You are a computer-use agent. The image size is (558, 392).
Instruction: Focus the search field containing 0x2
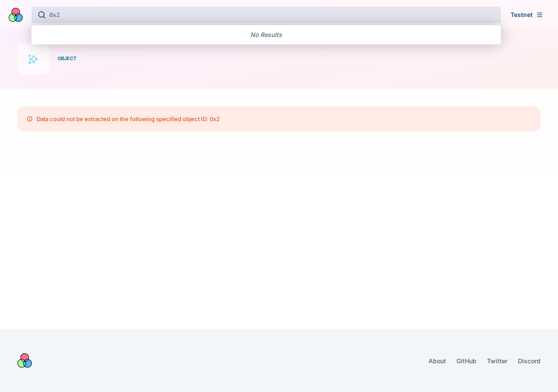pyautogui.click(x=266, y=15)
